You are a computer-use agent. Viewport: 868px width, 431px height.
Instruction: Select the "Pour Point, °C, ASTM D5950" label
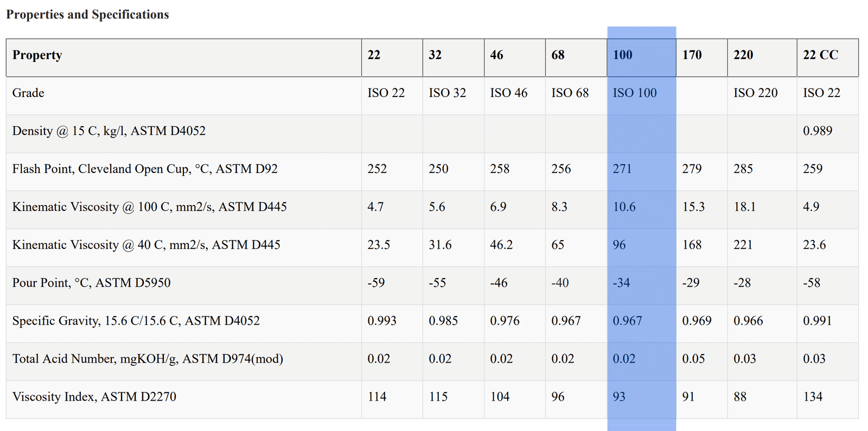91,282
